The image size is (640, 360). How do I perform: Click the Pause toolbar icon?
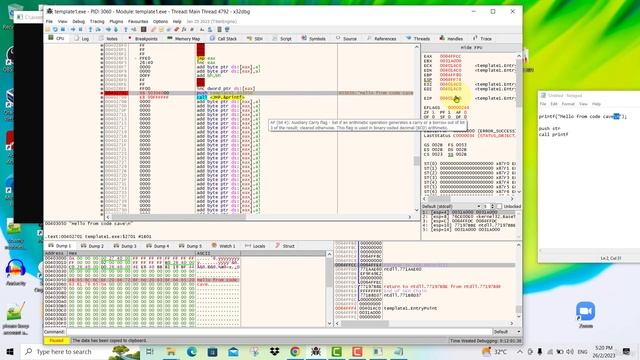[80, 29]
